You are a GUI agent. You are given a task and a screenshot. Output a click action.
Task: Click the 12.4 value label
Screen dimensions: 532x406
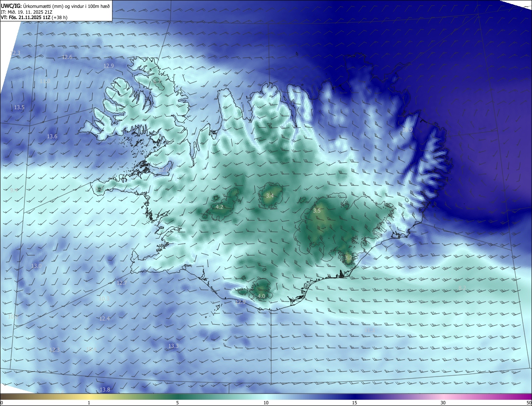(x=105, y=319)
